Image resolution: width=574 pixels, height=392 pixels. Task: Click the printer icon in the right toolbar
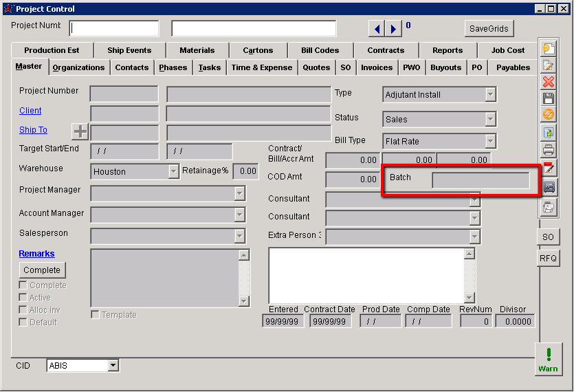(548, 150)
